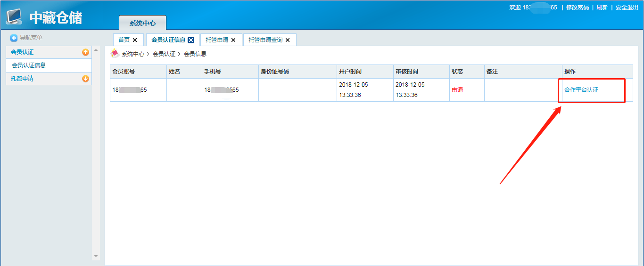Expand the 托管申请 section arrow
The image size is (644, 266).
85,79
